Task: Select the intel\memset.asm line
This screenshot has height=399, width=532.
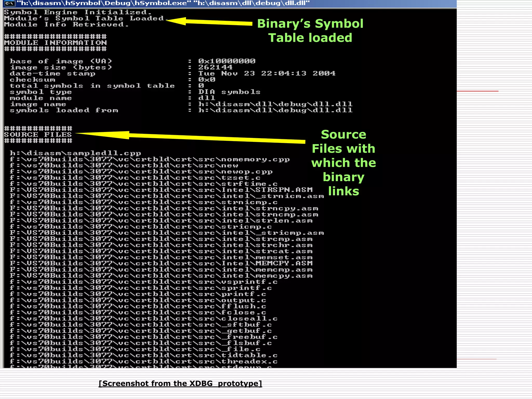Action: [161, 257]
